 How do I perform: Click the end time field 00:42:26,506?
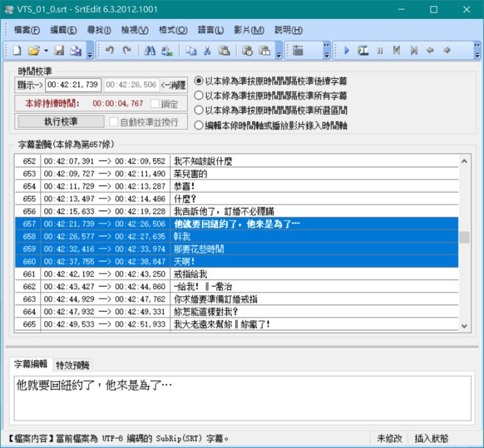(131, 85)
